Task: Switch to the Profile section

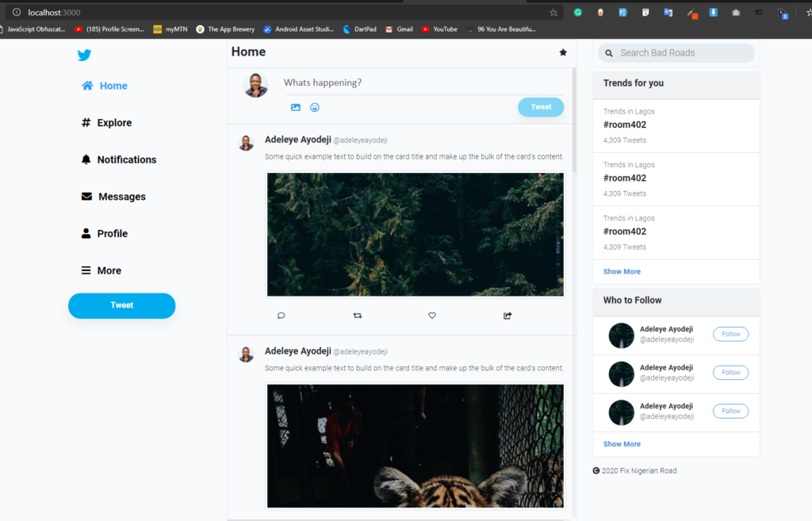Action: pyautogui.click(x=105, y=233)
